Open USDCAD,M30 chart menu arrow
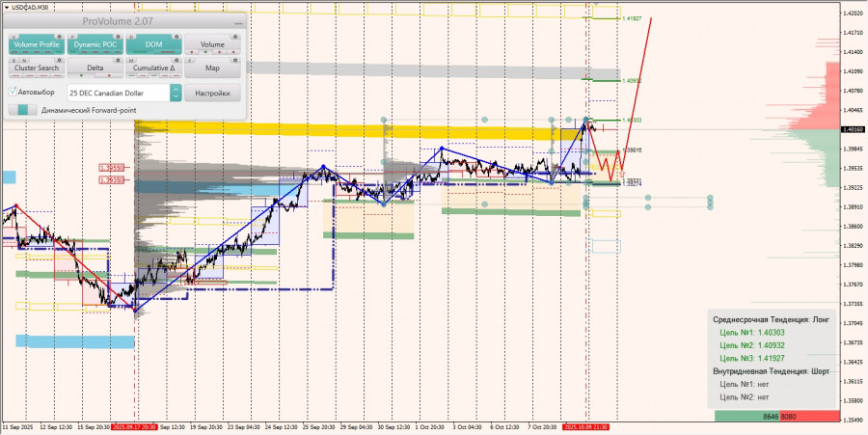This screenshot has height=435, width=868. 6,6
